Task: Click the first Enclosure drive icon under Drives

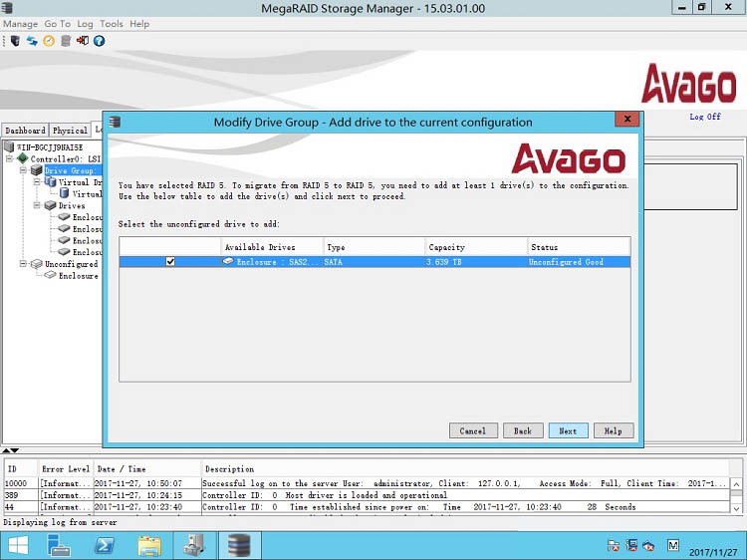Action: pos(64,217)
